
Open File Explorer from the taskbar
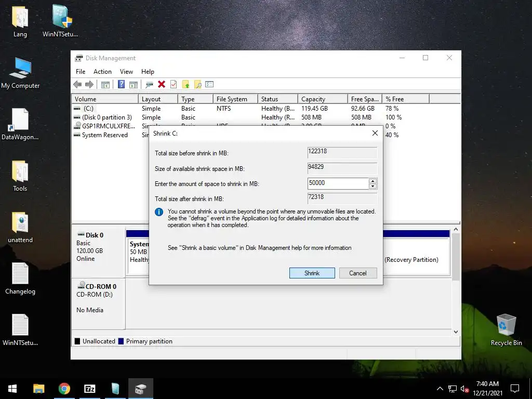coord(38,389)
